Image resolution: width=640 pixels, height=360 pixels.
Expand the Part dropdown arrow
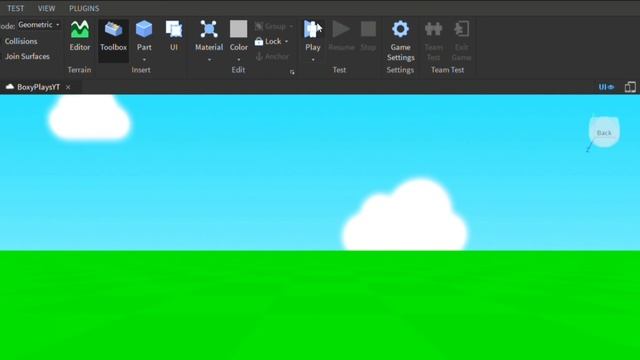pos(144,60)
